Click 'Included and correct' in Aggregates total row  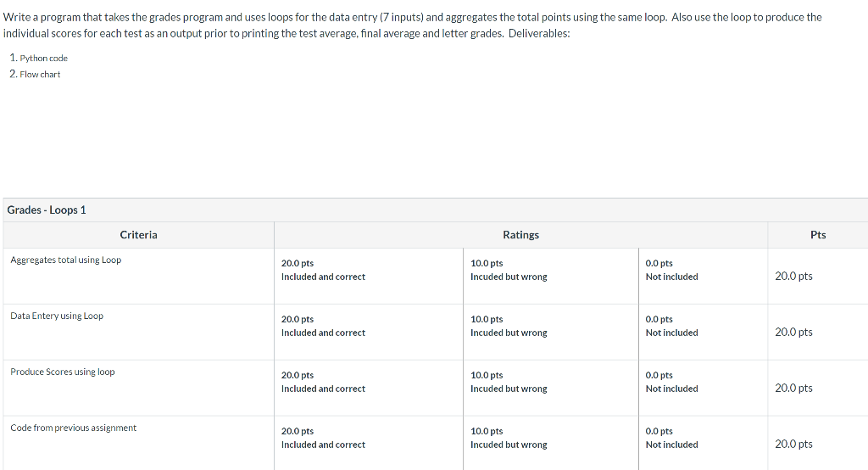323,277
